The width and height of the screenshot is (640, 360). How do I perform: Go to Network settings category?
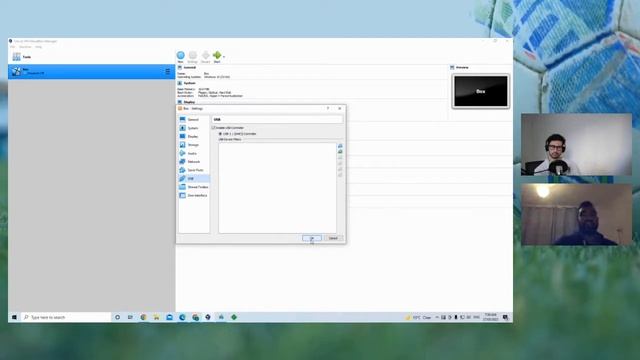click(194, 162)
